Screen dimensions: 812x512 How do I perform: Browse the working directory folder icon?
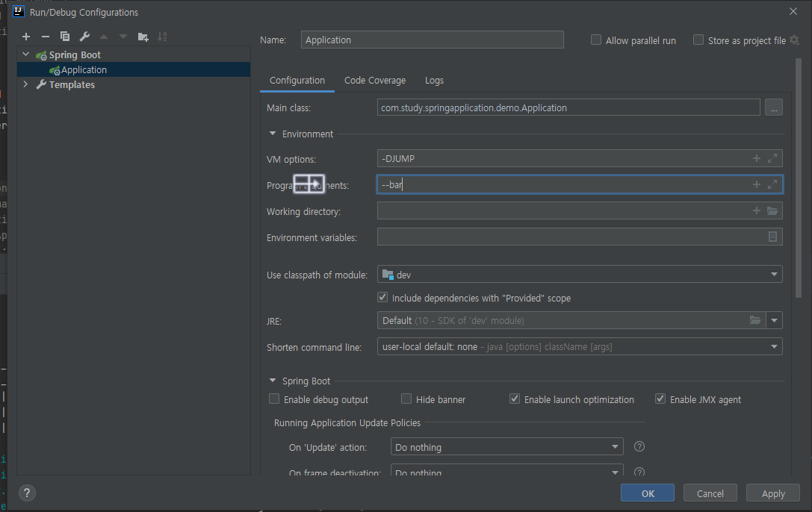click(772, 210)
